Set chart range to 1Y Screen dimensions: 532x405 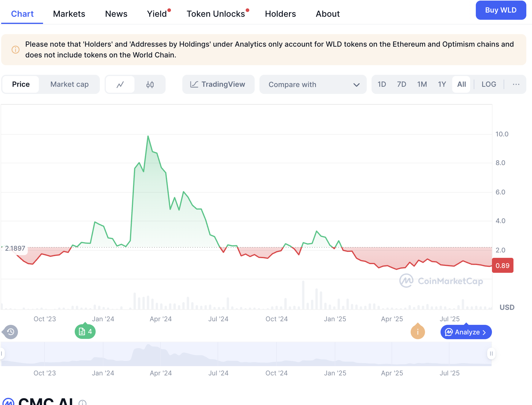tap(442, 84)
